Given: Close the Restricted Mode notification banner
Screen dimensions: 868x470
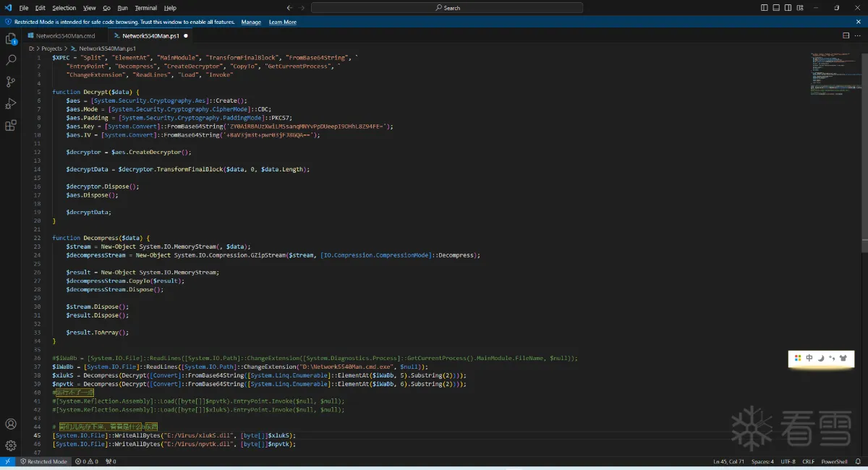Looking at the screenshot, I should coord(860,22).
